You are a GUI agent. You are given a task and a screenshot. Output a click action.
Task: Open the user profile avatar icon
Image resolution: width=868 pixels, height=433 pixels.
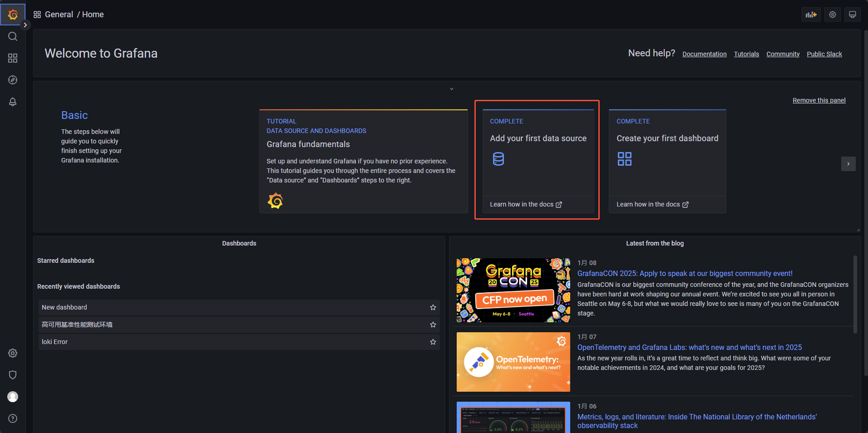[12, 397]
